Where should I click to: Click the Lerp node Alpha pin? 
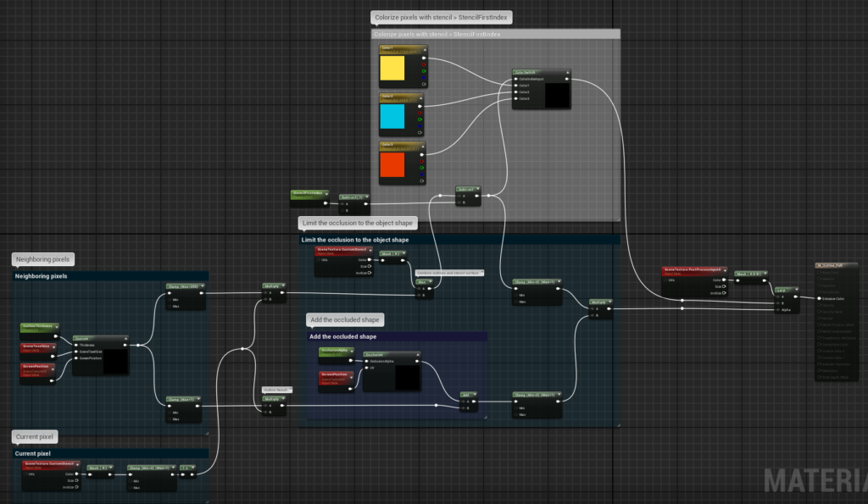click(778, 310)
